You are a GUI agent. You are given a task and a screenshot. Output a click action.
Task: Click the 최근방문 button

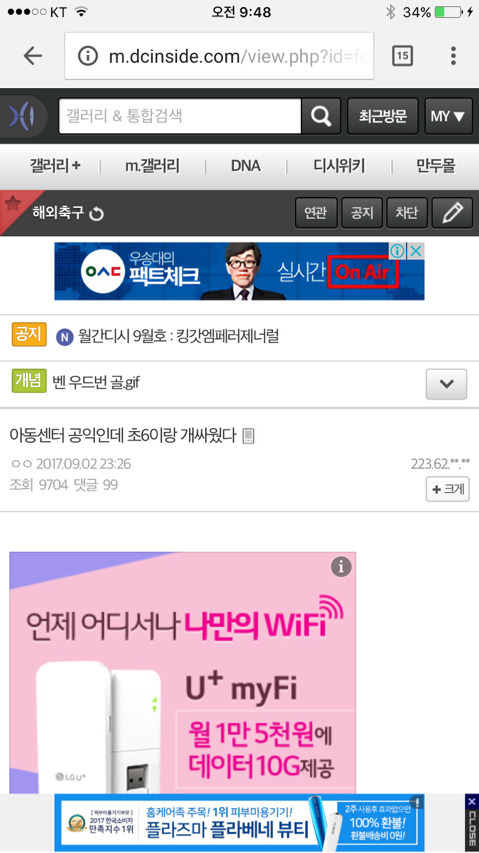pos(383,116)
